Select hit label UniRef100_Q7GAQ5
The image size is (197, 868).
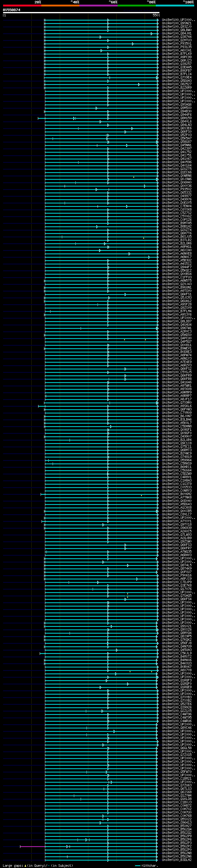tap(176, 595)
